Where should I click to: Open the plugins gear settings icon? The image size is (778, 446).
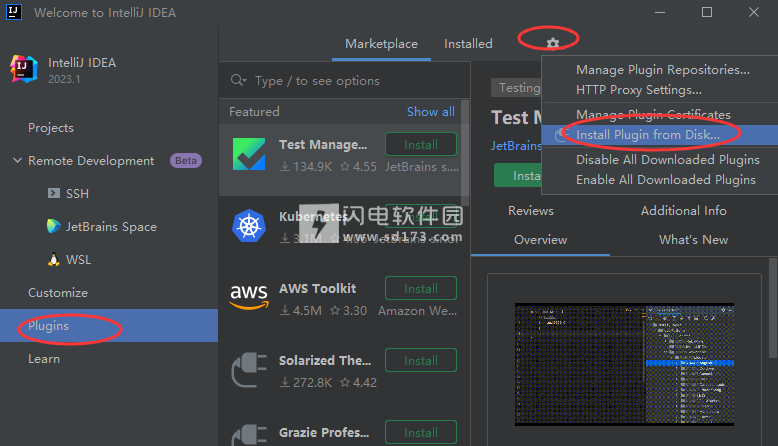click(x=553, y=44)
